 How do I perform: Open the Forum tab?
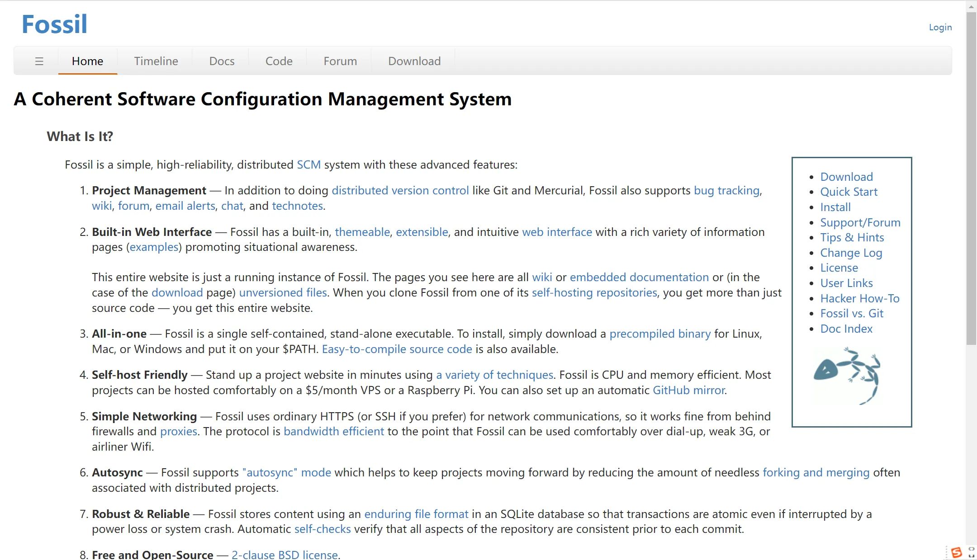click(x=340, y=61)
